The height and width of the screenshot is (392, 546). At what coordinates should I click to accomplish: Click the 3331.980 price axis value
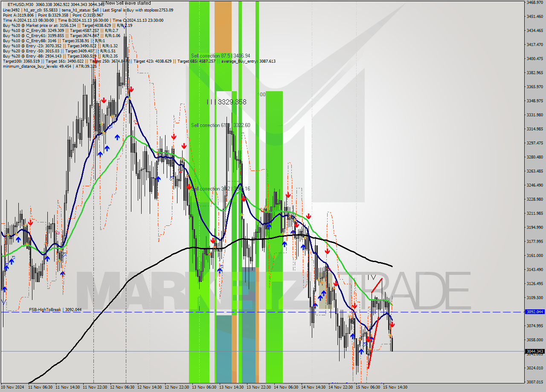pos(535,115)
